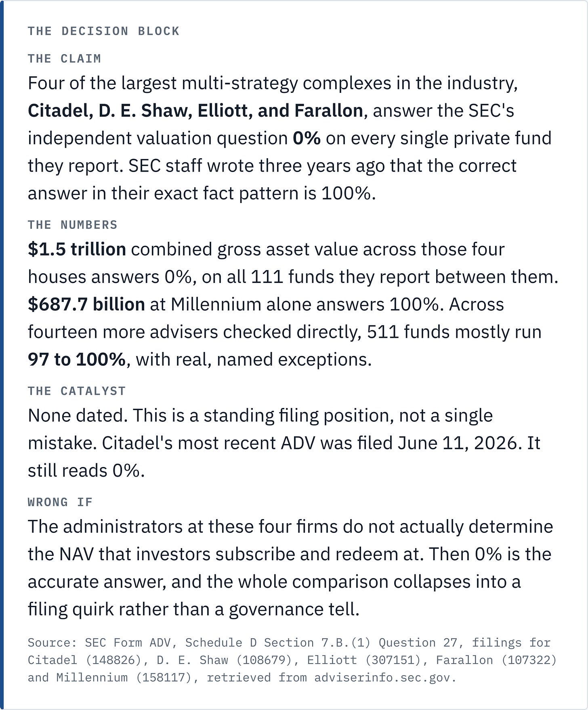Click the 'WRONG IF' section label
The width and height of the screenshot is (588, 710).
(60, 502)
